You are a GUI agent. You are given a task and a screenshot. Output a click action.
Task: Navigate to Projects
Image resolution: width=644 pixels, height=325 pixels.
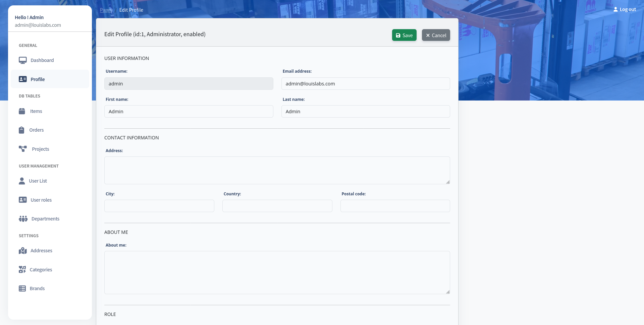click(x=50, y=149)
